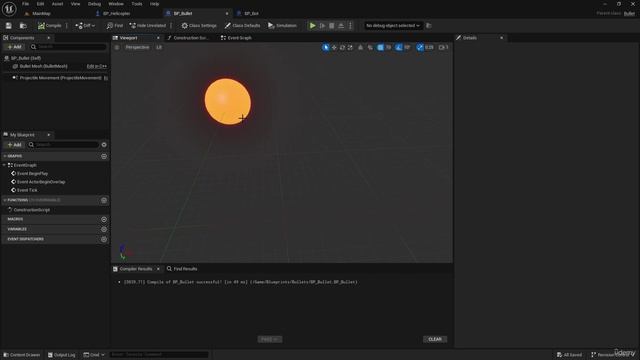Collapse the GRAPHS section
640x360 pixels.
click(x=5, y=156)
